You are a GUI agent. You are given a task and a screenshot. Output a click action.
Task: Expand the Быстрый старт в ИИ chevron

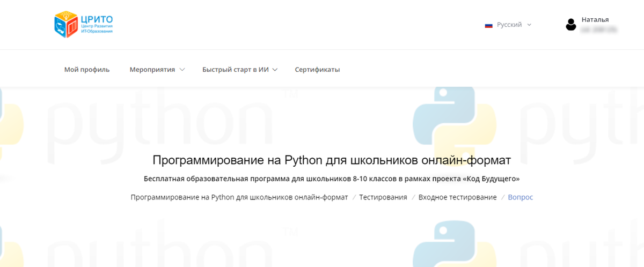275,70
